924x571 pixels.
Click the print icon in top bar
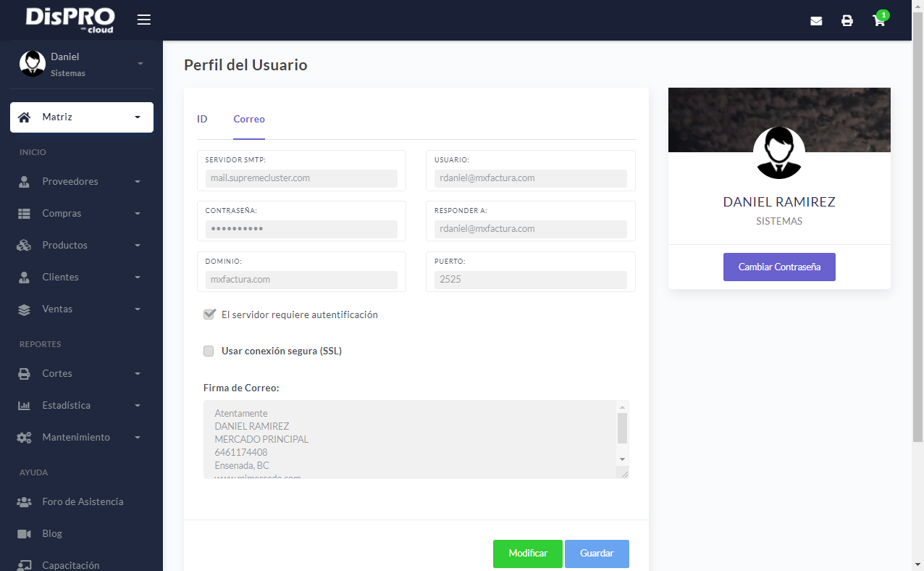pyautogui.click(x=847, y=21)
